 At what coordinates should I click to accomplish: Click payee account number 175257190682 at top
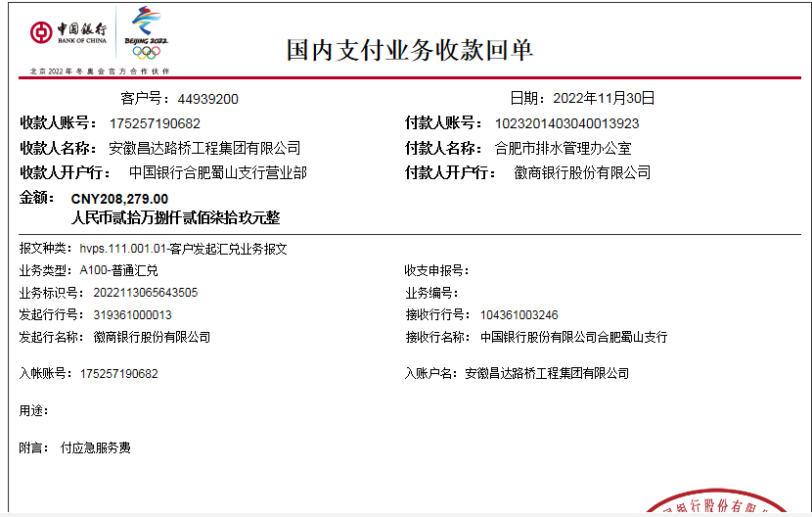click(x=155, y=123)
